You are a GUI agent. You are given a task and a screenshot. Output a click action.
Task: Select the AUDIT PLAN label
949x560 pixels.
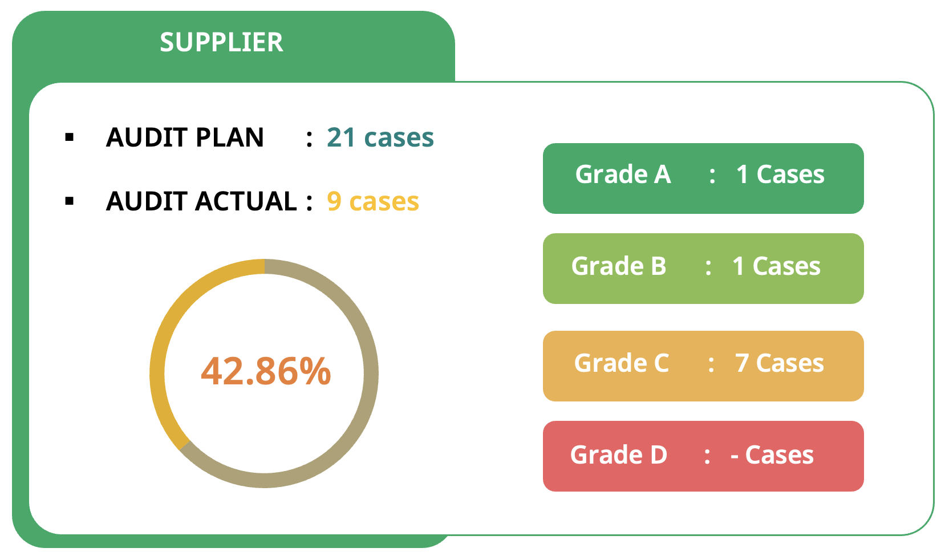(185, 137)
